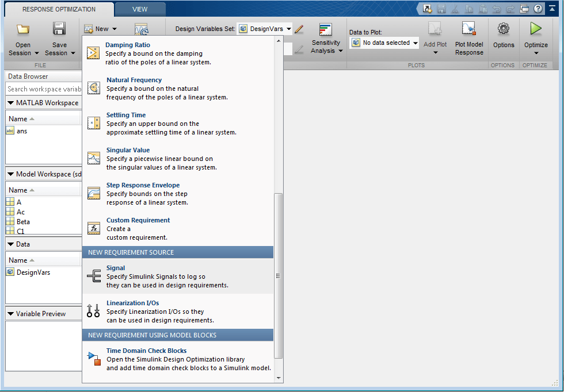The height and width of the screenshot is (392, 564).
Task: Click the requirements menu scrollbar thumb
Action: coord(278,276)
